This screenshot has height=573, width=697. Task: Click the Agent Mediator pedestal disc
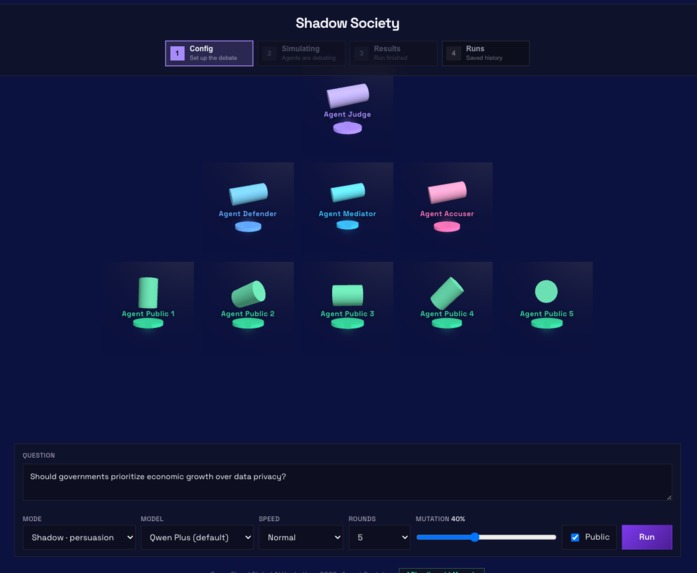[348, 225]
